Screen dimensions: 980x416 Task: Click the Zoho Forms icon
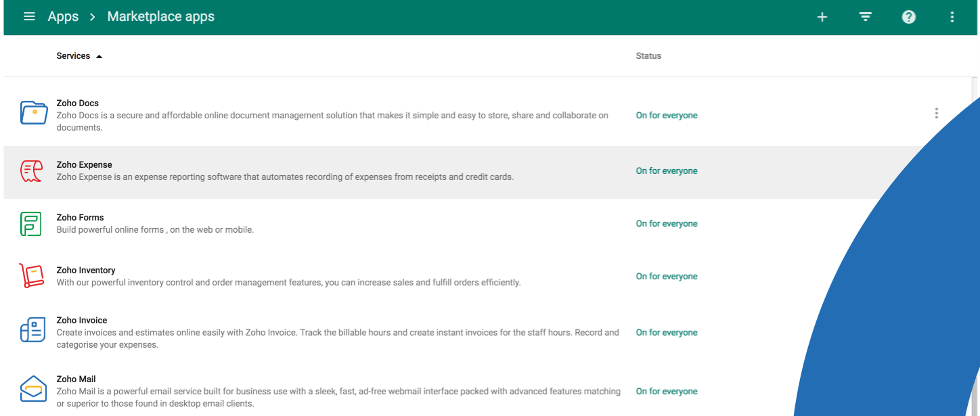31,224
